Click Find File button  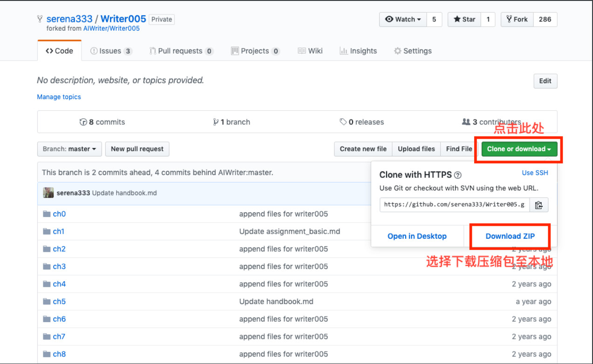click(x=459, y=149)
